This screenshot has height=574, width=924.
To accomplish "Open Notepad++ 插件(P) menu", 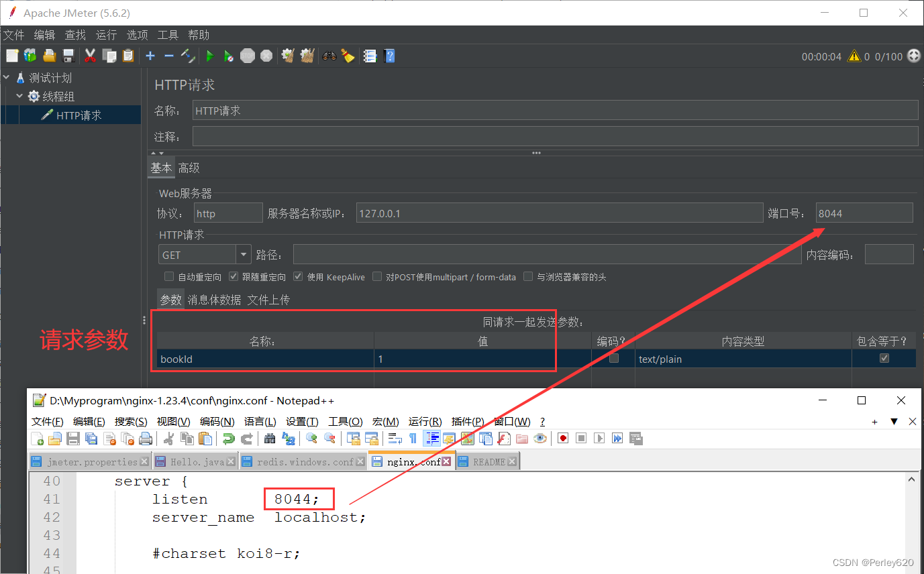I will [468, 422].
